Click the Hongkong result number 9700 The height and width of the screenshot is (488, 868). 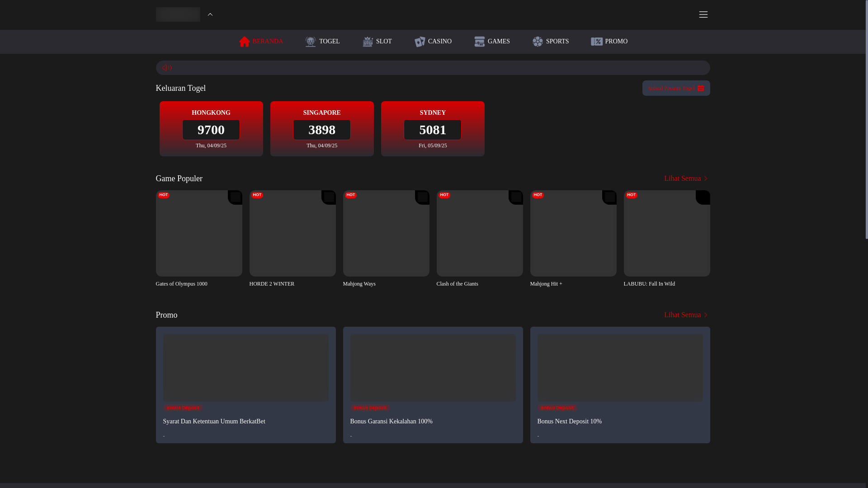click(211, 130)
